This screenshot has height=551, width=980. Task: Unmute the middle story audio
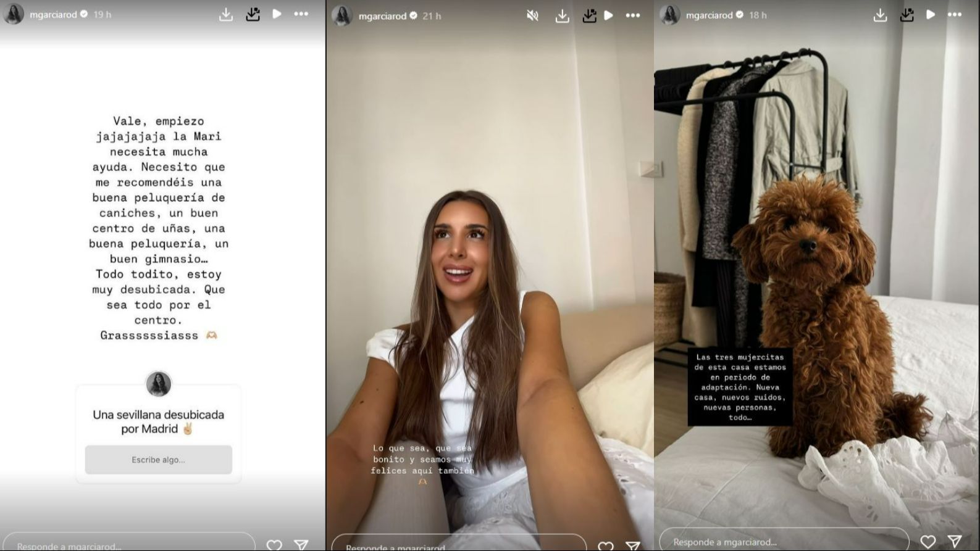[532, 16]
